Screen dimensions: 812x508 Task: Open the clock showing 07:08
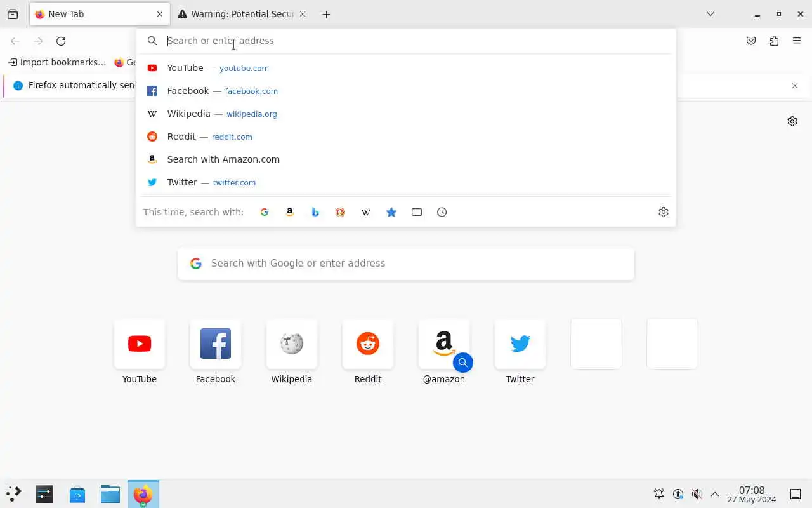[x=752, y=494]
